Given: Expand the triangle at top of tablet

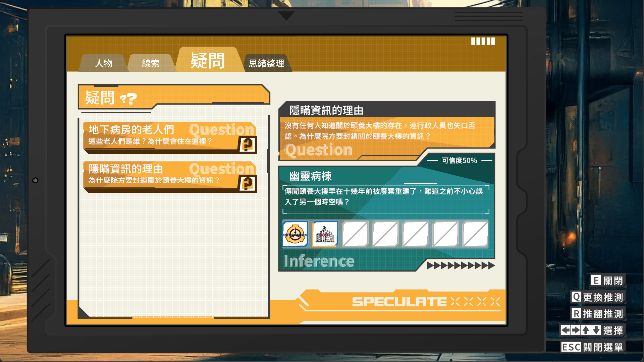Looking at the screenshot, I should [x=286, y=16].
